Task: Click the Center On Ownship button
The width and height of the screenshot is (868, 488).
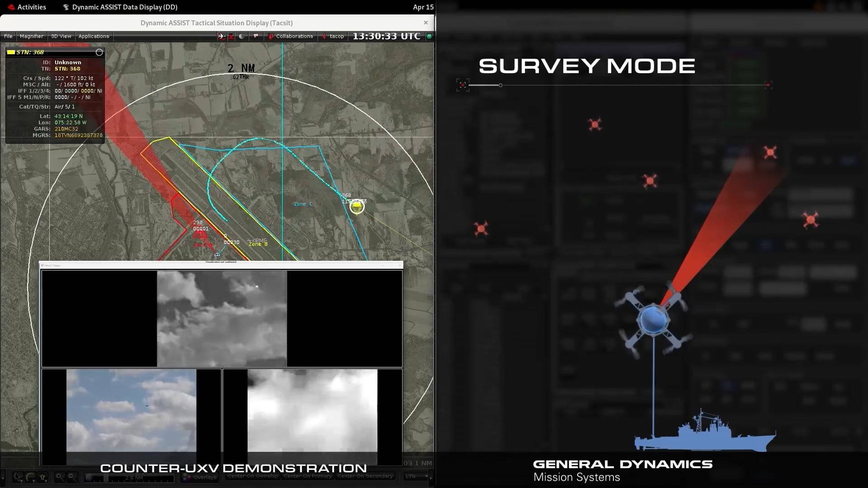Action: (x=252, y=476)
